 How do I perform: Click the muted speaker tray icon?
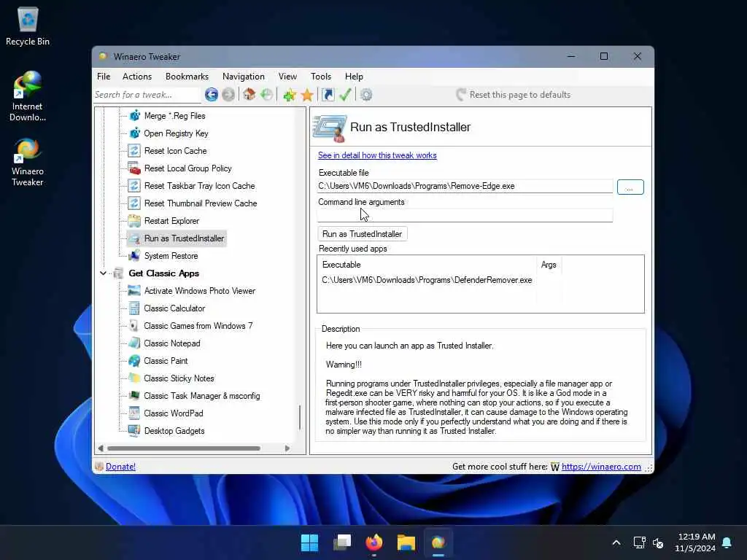pos(659,542)
